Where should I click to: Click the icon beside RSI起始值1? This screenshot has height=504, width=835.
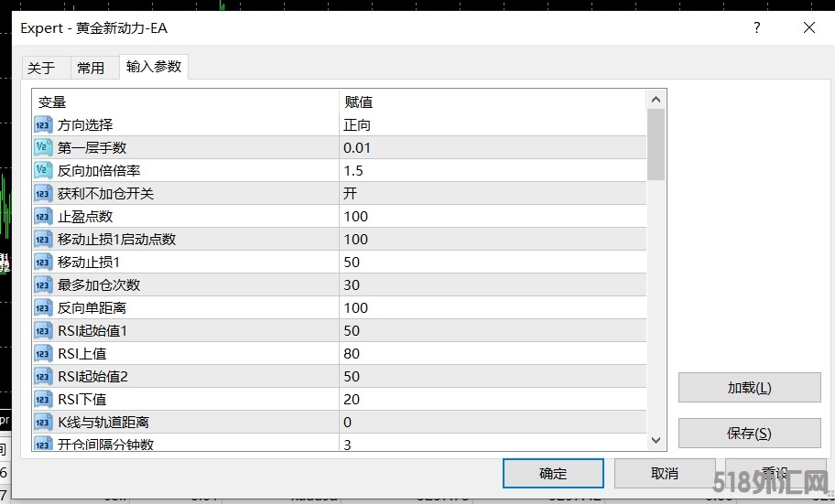click(43, 331)
